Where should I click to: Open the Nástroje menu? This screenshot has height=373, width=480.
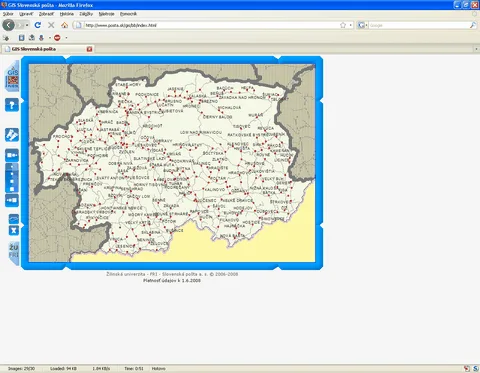[106, 14]
